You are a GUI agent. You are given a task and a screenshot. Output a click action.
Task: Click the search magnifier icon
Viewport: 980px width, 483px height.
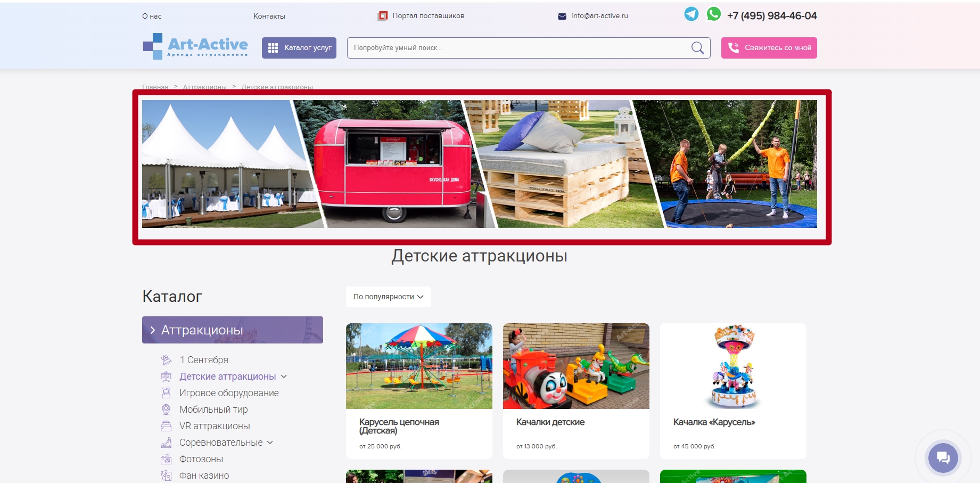pyautogui.click(x=697, y=48)
